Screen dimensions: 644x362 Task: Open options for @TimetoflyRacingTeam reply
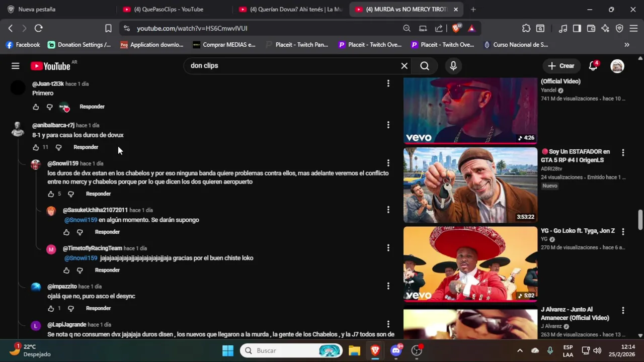coord(388,247)
